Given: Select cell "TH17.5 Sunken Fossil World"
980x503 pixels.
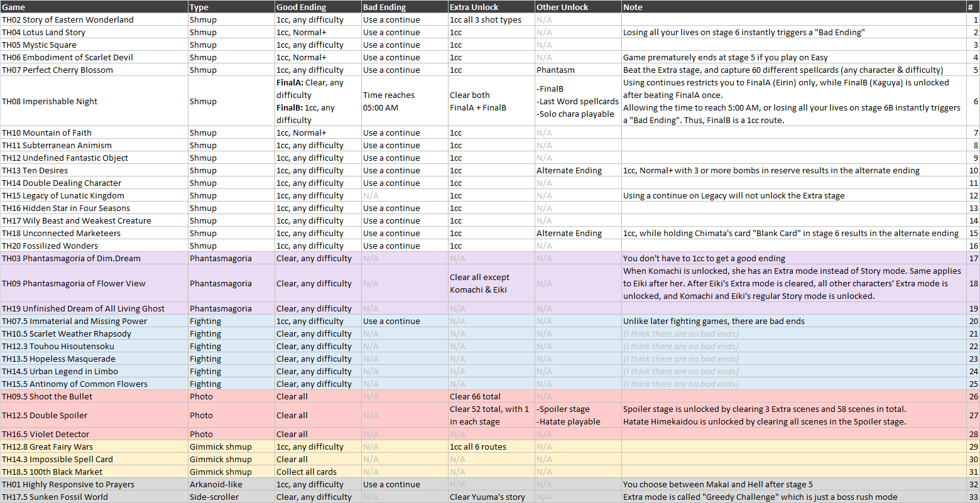Looking at the screenshot, I should pos(94,497).
